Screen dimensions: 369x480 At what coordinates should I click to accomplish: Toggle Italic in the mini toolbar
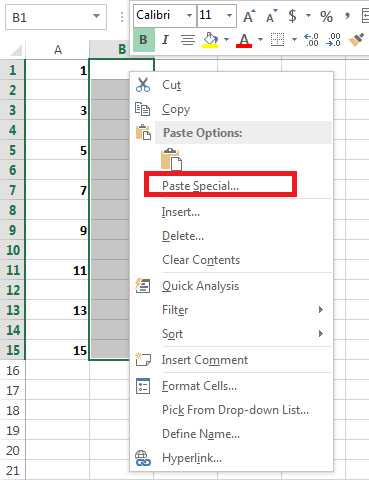pyautogui.click(x=165, y=40)
